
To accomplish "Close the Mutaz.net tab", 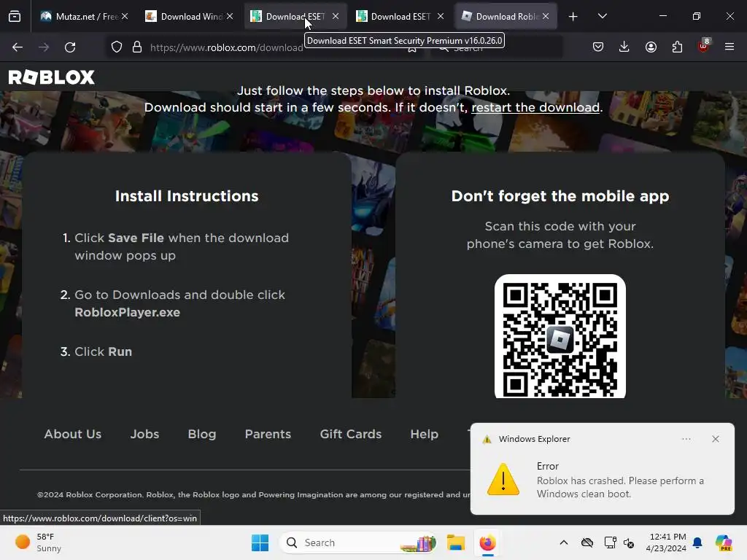I will 125,16.
